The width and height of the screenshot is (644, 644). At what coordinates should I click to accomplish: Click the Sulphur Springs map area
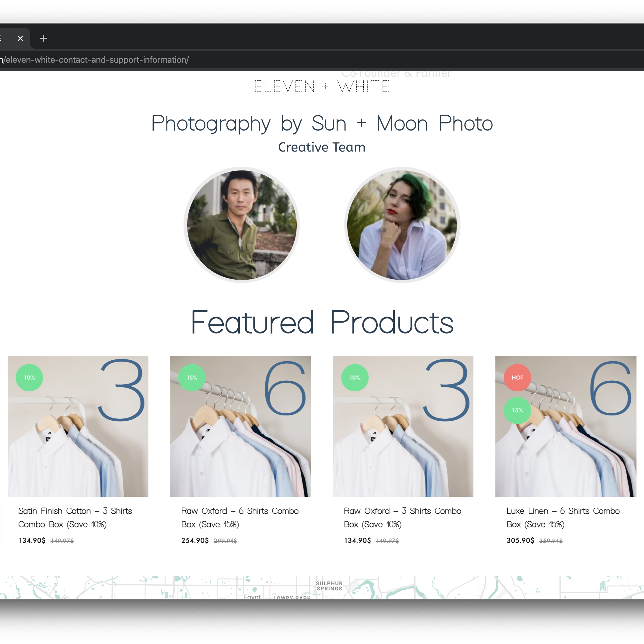coord(329,586)
